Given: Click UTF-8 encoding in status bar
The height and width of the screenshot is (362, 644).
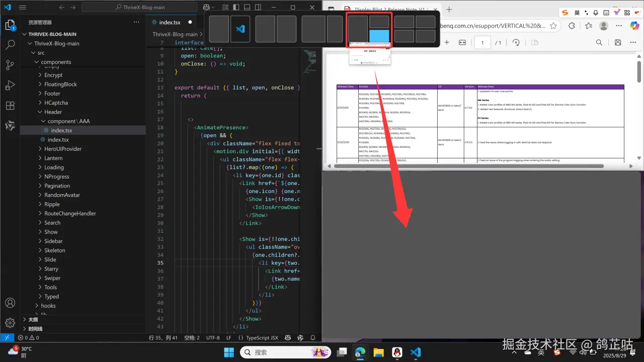Looking at the screenshot, I should 213,338.
